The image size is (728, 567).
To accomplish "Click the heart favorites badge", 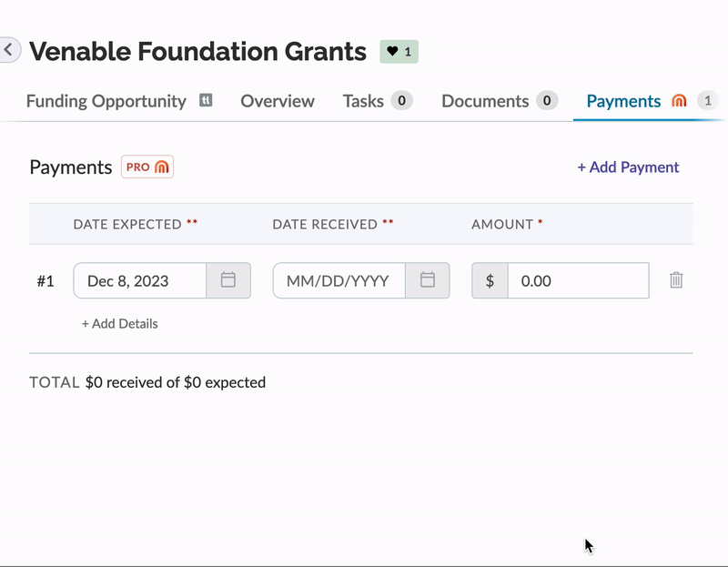I will (x=399, y=52).
